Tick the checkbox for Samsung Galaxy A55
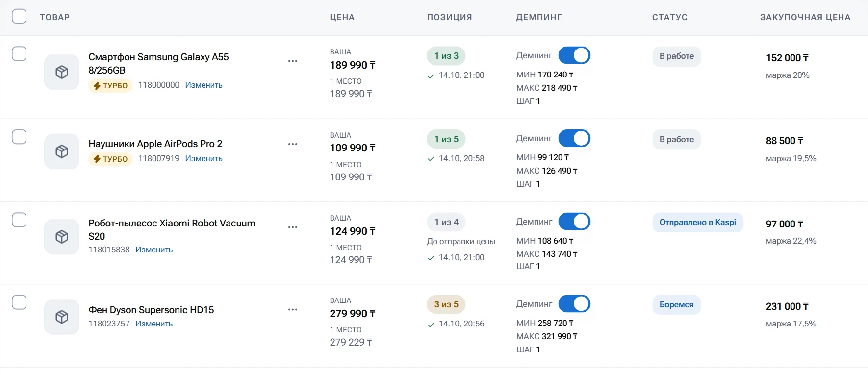 (x=19, y=53)
